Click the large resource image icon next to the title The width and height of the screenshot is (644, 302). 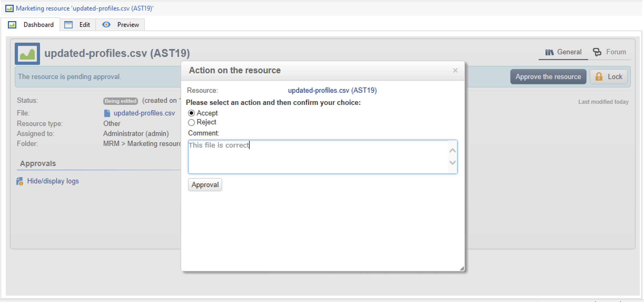point(27,54)
